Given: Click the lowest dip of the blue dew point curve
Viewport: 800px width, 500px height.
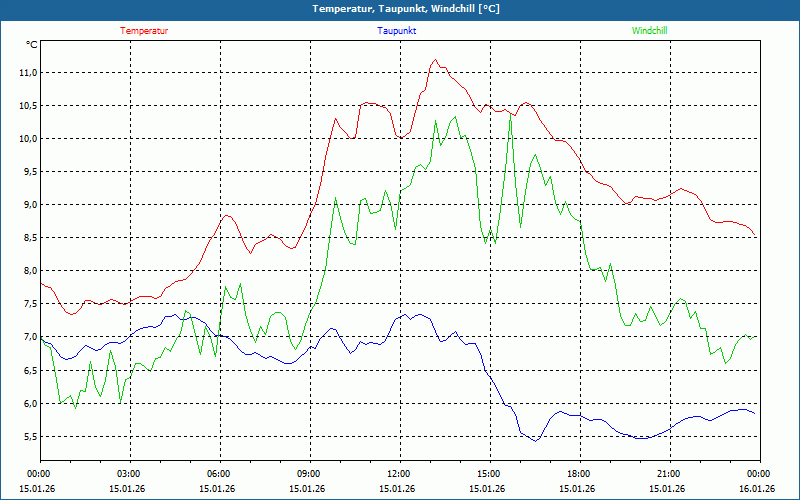Looking at the screenshot, I should [535, 440].
